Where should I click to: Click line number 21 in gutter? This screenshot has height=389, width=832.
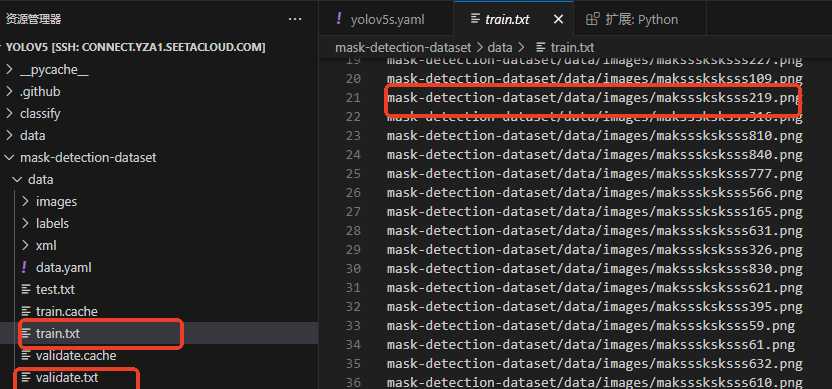click(353, 98)
